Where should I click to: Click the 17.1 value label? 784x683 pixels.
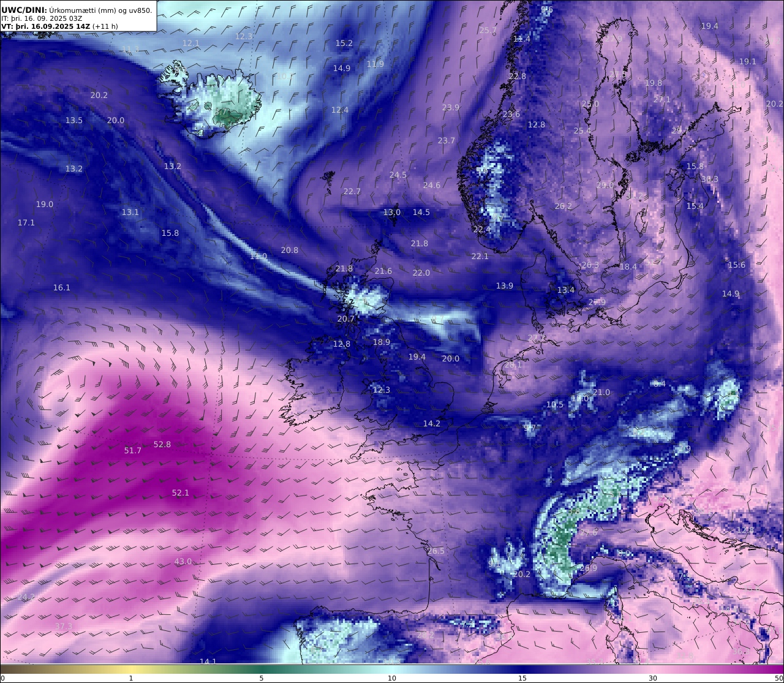(x=26, y=223)
